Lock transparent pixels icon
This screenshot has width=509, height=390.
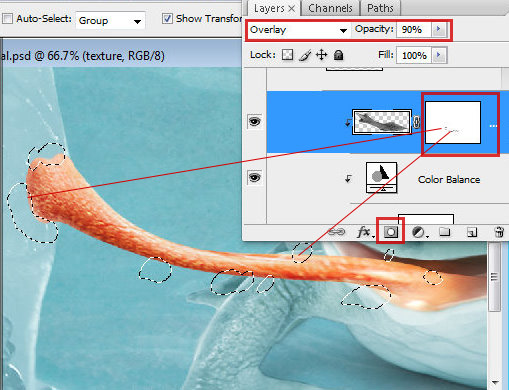(x=287, y=55)
